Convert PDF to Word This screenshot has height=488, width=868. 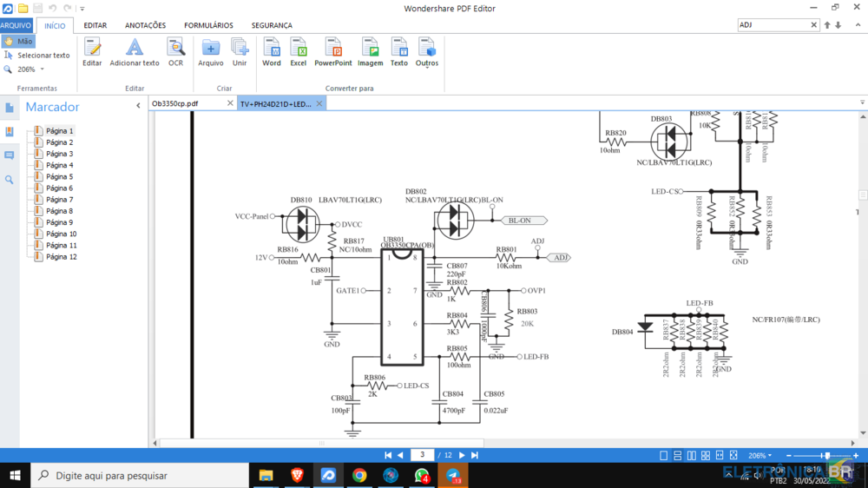click(272, 51)
